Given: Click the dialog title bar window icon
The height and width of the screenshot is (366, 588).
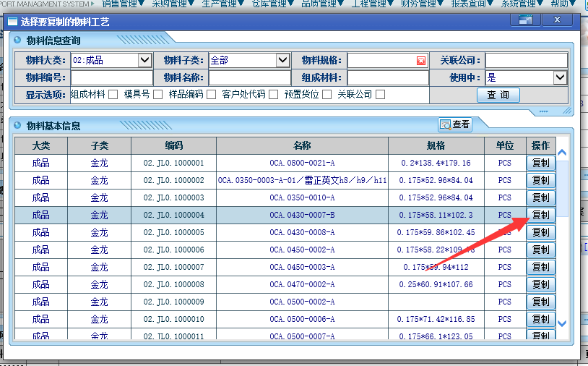Looking at the screenshot, I should pos(12,21).
